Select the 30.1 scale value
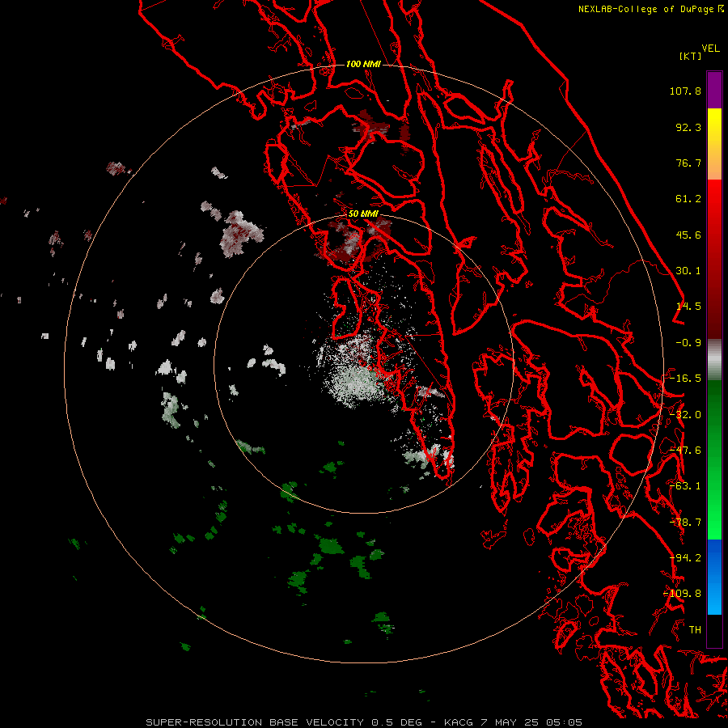The width and height of the screenshot is (728, 728). pos(688,271)
